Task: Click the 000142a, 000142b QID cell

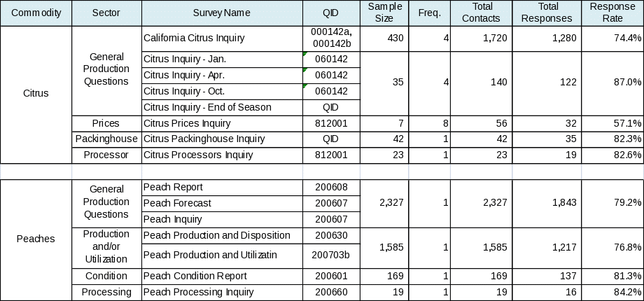Action: 331,38
